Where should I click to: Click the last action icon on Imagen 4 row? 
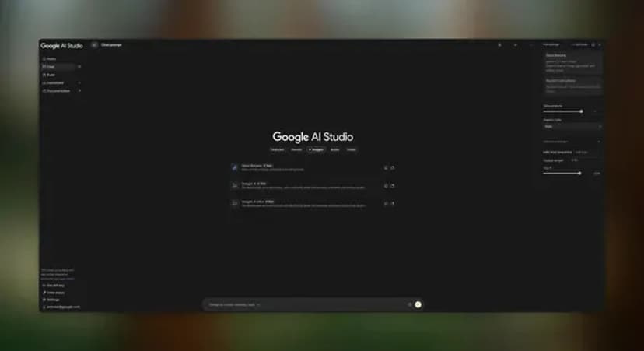point(393,186)
